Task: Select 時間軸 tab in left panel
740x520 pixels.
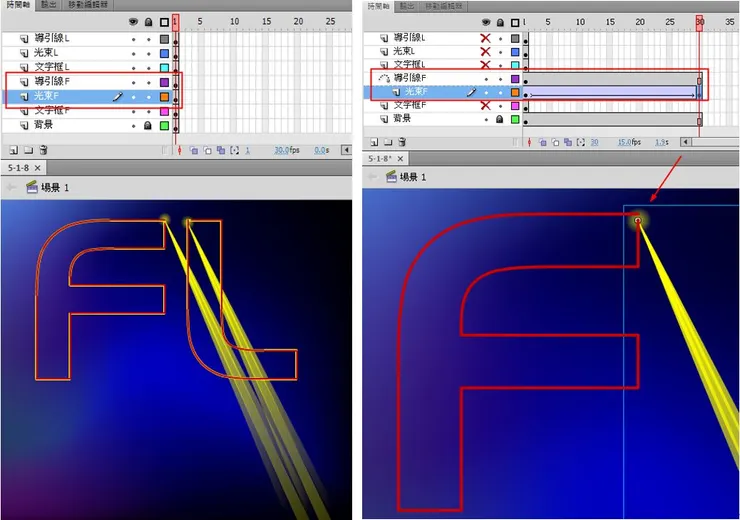Action: 17,5
